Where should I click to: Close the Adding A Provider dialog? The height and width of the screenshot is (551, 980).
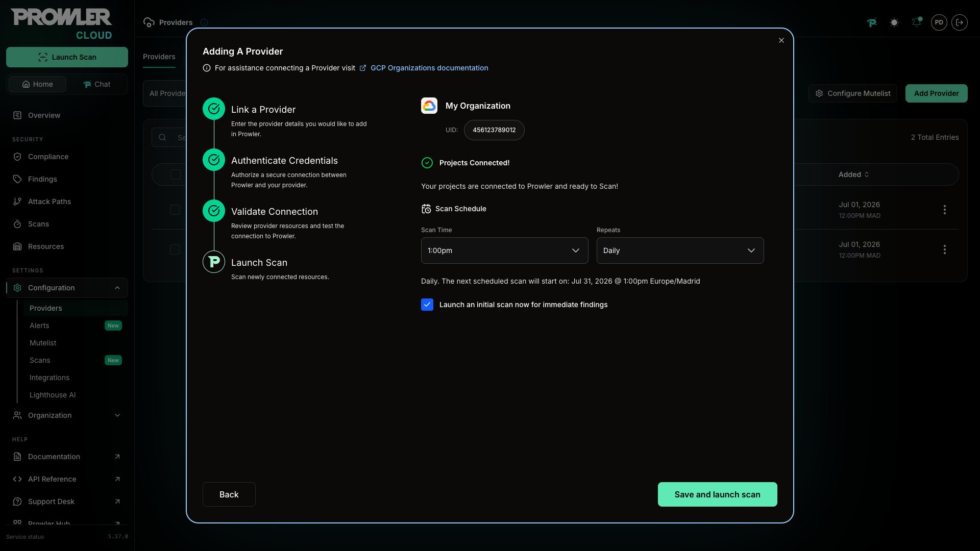point(781,40)
